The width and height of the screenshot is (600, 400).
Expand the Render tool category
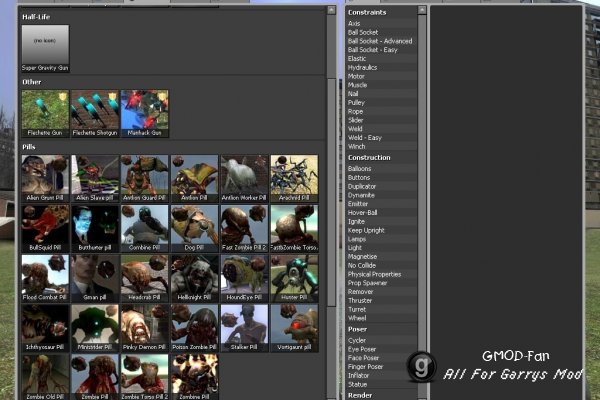coord(360,395)
